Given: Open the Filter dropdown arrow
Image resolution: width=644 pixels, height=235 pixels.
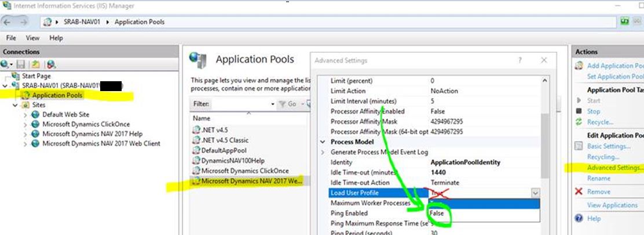Looking at the screenshot, I should pos(273,104).
